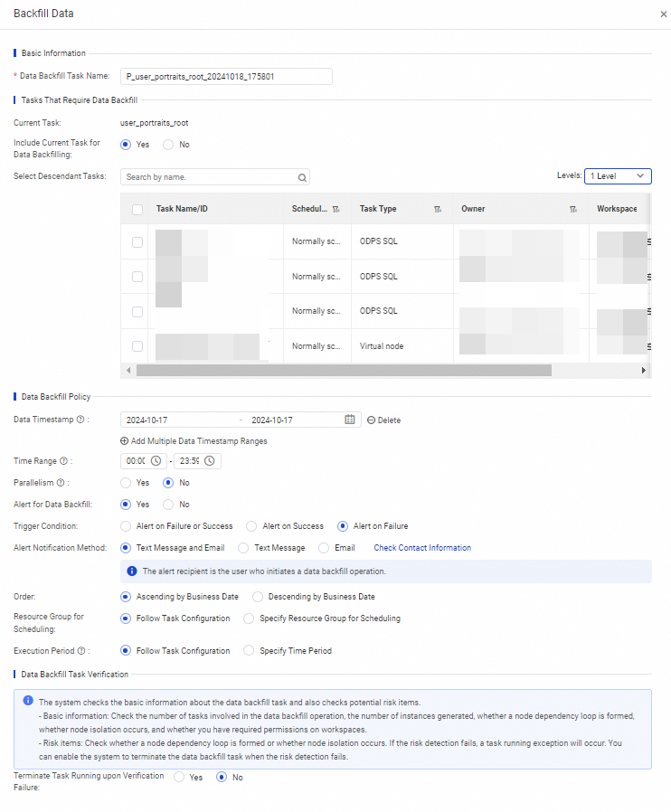Click the Data Backfill Task Name field
Viewport: 671px width, 812px height.
(x=226, y=76)
